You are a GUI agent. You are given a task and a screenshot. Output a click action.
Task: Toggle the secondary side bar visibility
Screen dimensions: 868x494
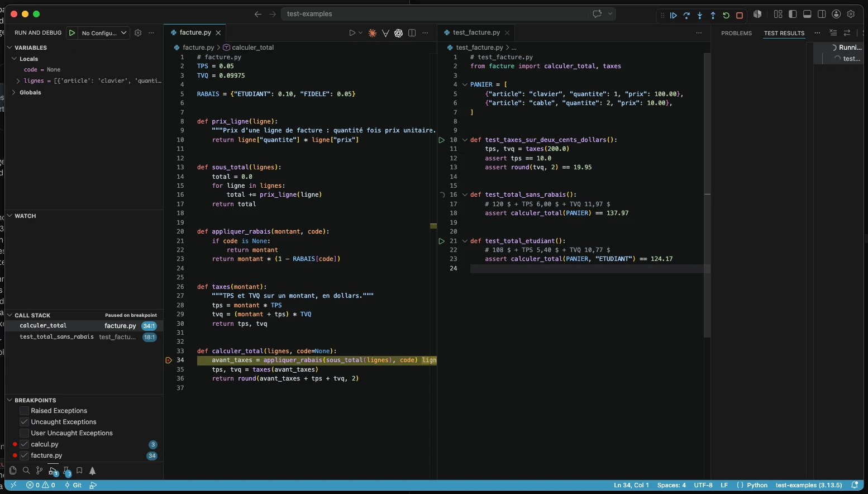[822, 14]
